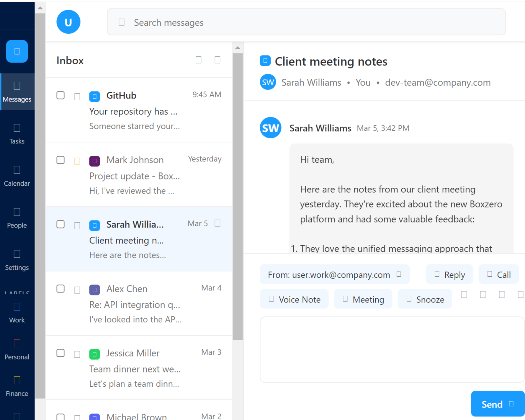Open the Team dinner message
The width and height of the screenshot is (525, 420).
139,368
